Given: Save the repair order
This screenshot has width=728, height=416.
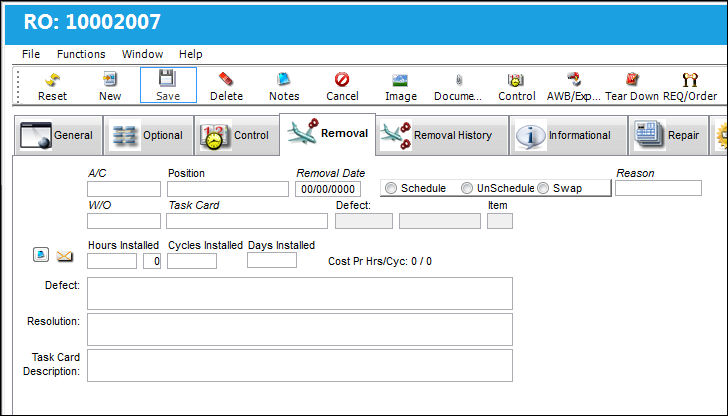Looking at the screenshot, I should (168, 85).
